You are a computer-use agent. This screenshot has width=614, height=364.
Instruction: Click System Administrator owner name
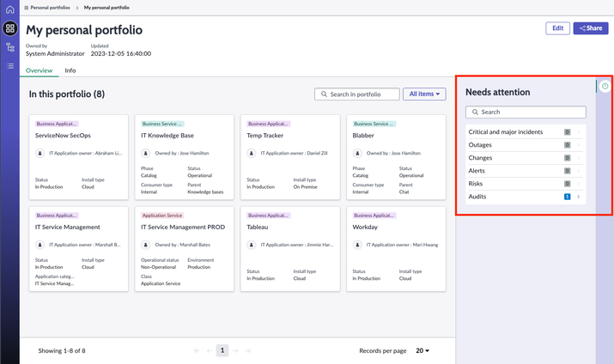[x=55, y=53]
